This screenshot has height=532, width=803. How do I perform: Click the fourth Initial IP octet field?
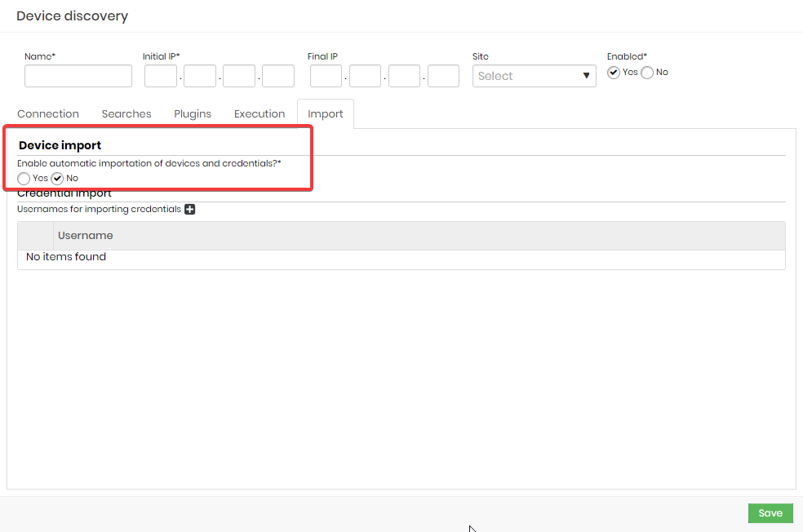click(278, 76)
